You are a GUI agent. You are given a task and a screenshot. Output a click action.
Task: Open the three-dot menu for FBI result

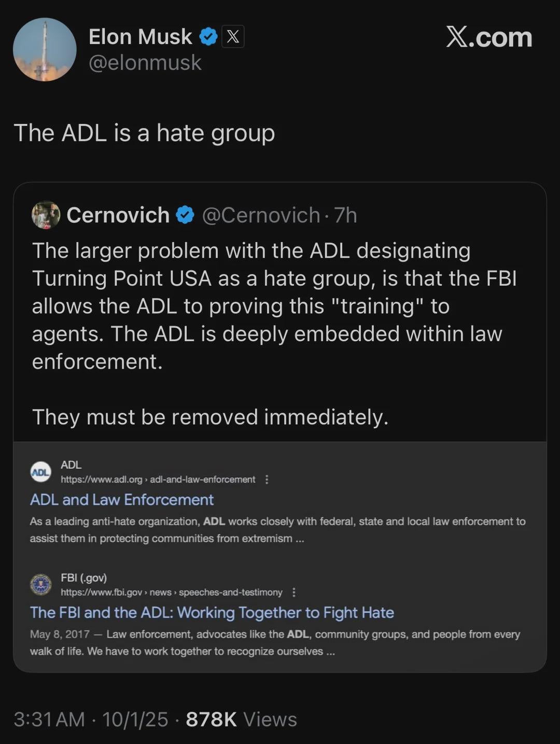(294, 592)
